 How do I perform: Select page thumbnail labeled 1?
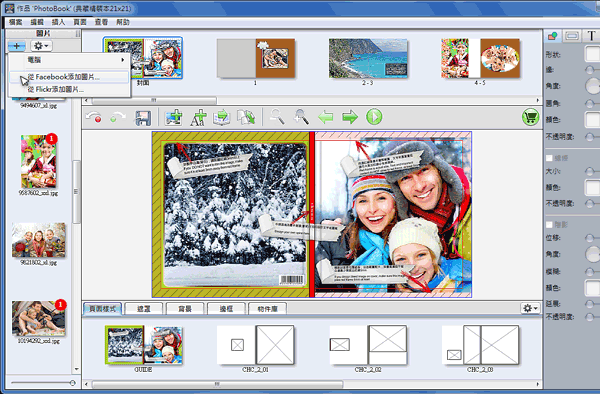click(256, 58)
